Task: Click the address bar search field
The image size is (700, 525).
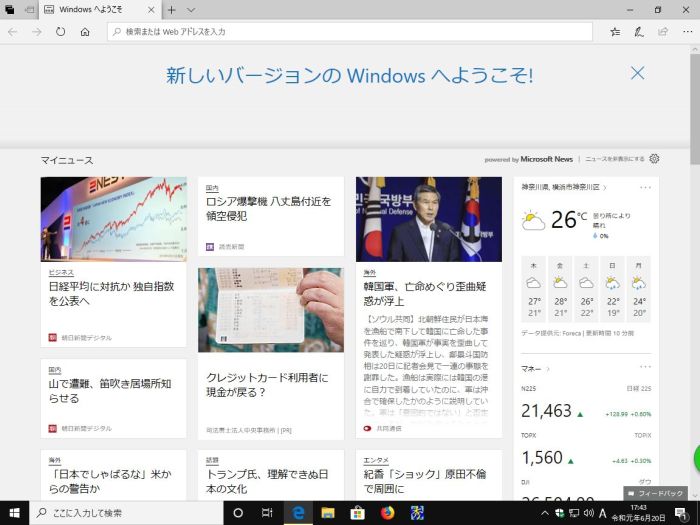Action: tap(350, 32)
